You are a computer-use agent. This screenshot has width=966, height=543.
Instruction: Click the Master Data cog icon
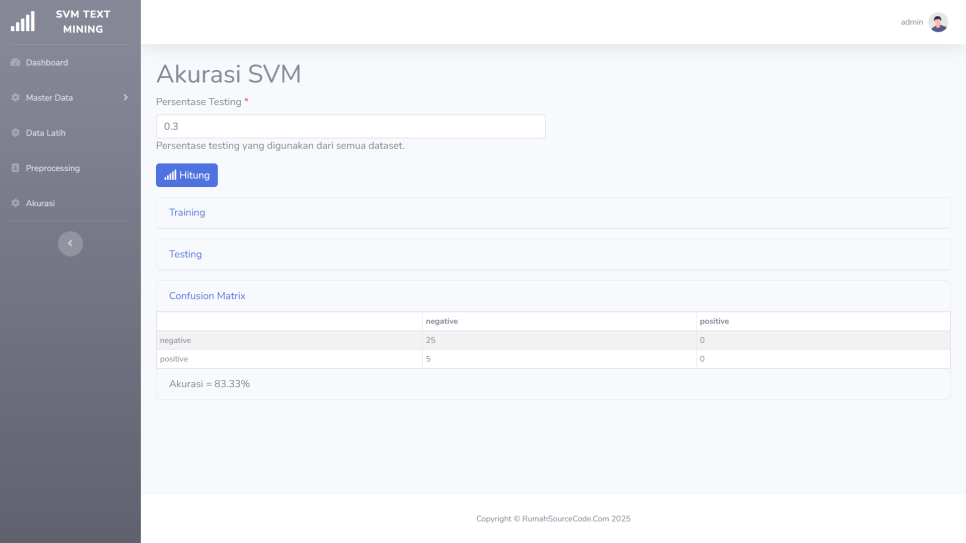tap(15, 98)
